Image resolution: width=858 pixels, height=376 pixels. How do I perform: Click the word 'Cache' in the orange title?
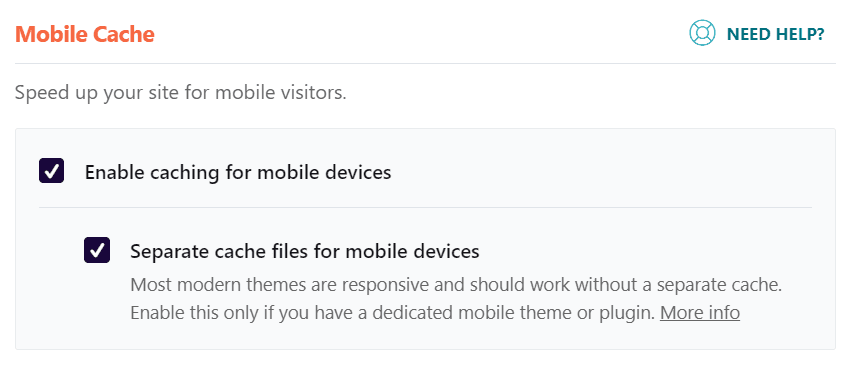(124, 34)
